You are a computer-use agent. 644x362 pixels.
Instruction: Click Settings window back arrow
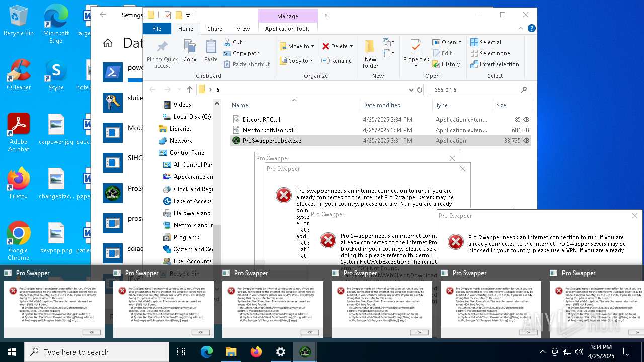coord(103,15)
